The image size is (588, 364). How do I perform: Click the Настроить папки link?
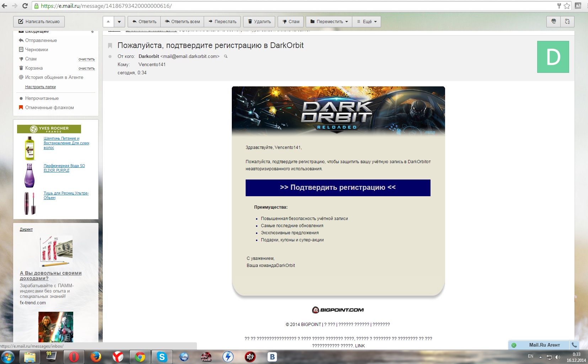pos(40,87)
